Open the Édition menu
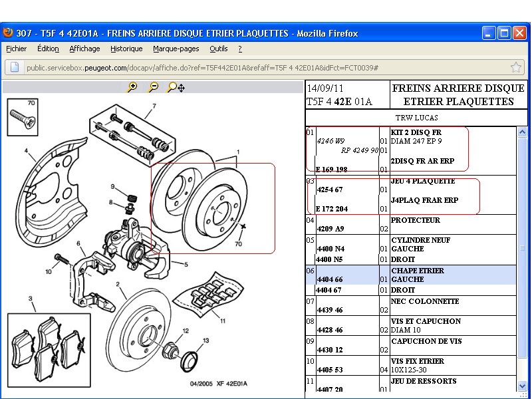This screenshot has height=399, width=532. pos(48,49)
